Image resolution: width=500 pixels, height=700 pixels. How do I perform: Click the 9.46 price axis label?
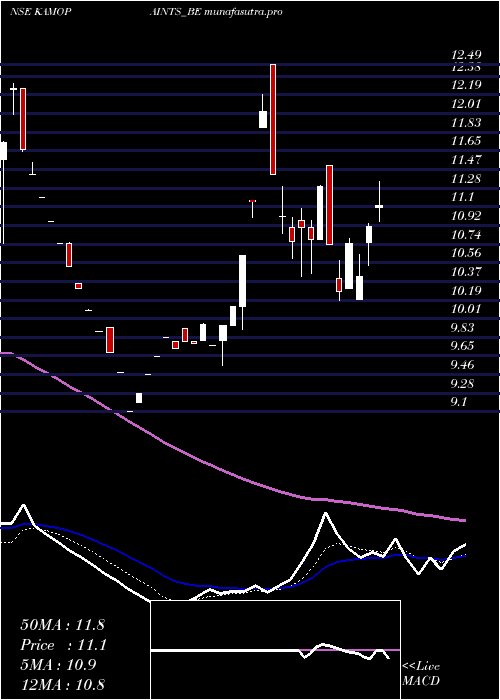462,365
